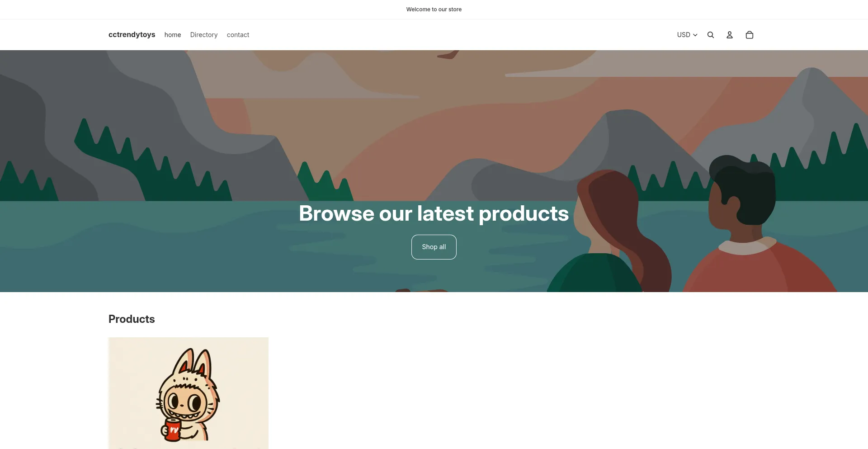Image resolution: width=868 pixels, height=449 pixels.
Task: View the shopping cart bag icon
Action: [x=750, y=35]
